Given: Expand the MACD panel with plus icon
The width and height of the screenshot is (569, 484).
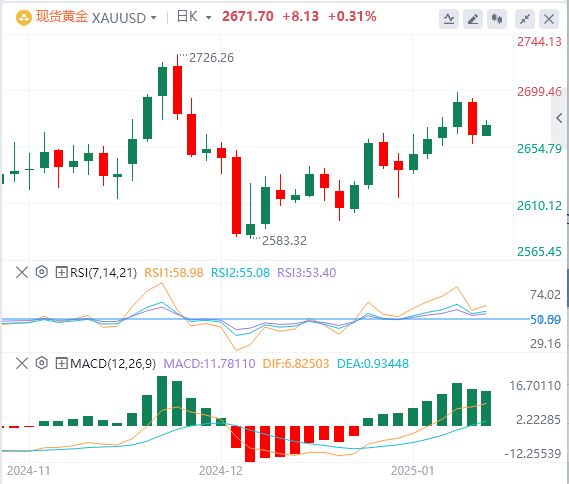Looking at the screenshot, I should point(61,363).
